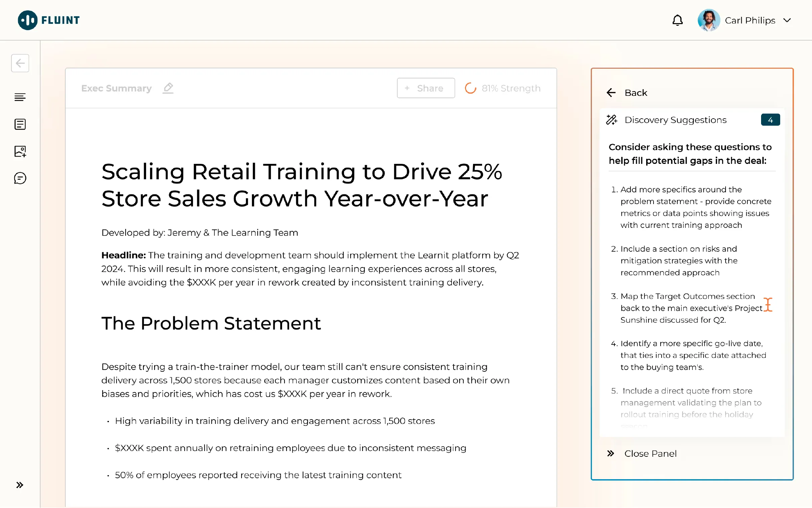
Task: Click the Fluint logo
Action: point(49,20)
